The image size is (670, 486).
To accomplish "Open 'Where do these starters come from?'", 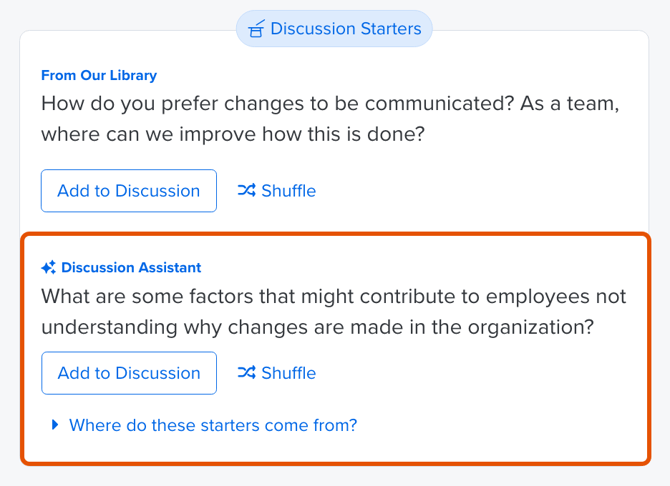I will pyautogui.click(x=213, y=425).
